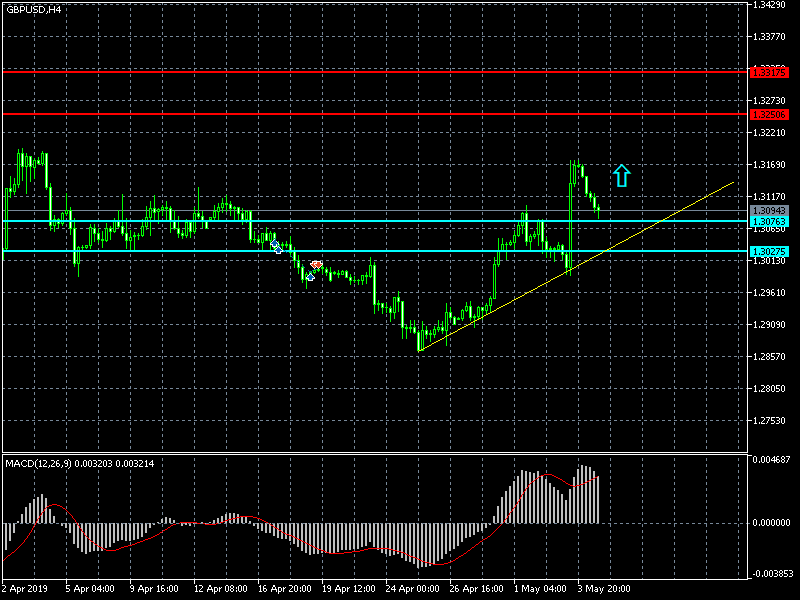Click the tallest gray MACD histogram bars
800x600 pixels.
585,494
